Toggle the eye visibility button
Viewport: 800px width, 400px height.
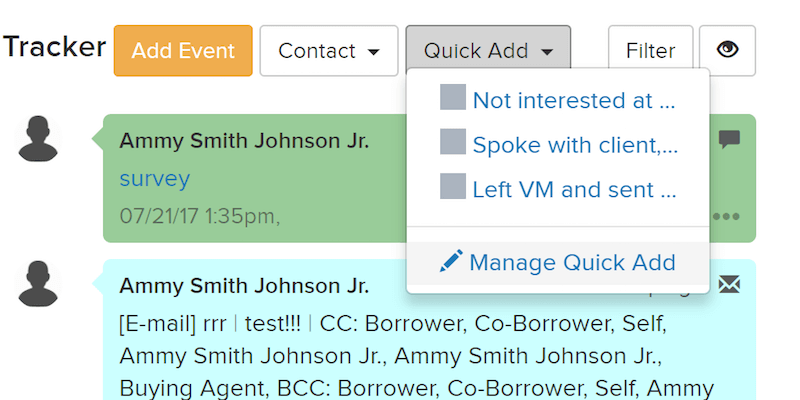coord(727,51)
